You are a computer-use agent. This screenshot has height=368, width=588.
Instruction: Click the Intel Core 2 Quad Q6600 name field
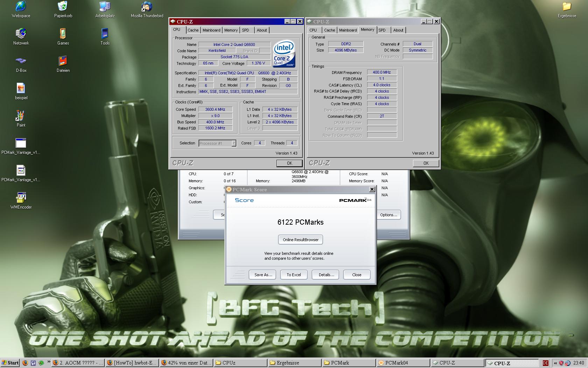coord(234,45)
